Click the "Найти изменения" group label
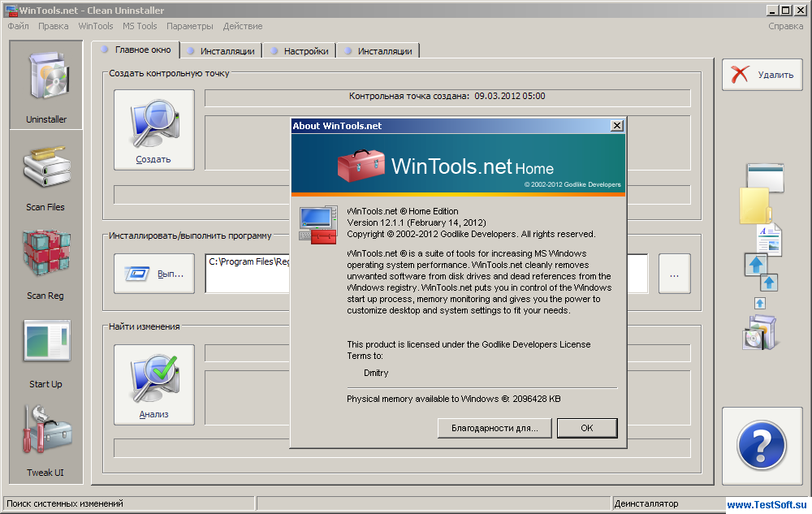812x514 pixels. coord(144,326)
